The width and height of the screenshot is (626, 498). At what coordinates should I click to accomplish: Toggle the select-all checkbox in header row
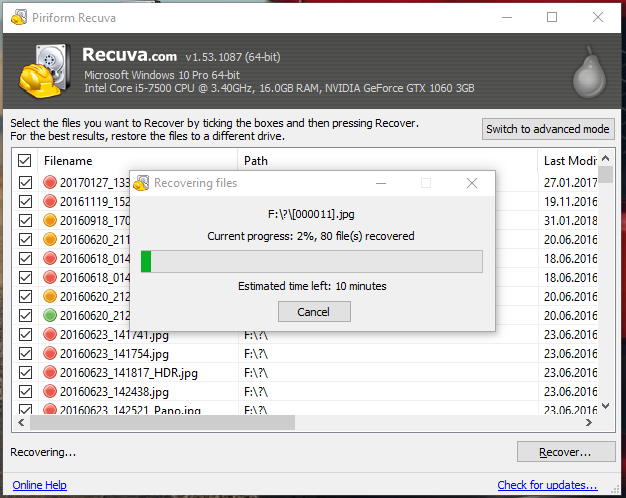click(25, 160)
